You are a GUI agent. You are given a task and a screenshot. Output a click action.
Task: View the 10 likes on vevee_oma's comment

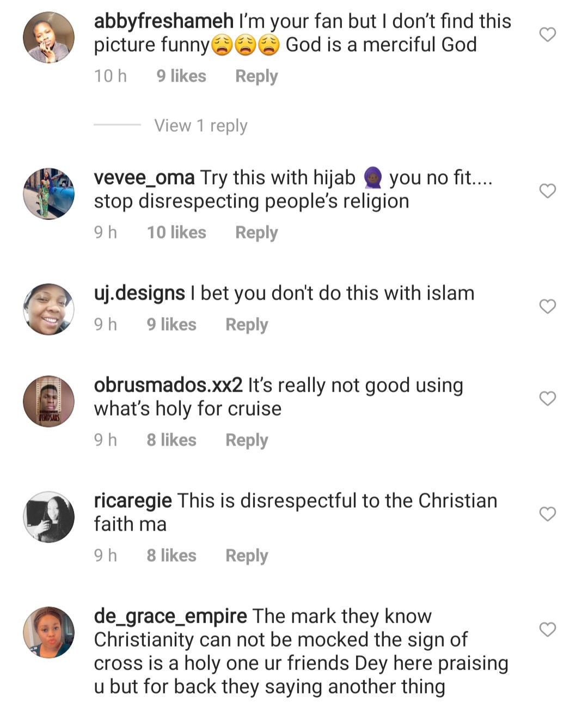tap(176, 233)
